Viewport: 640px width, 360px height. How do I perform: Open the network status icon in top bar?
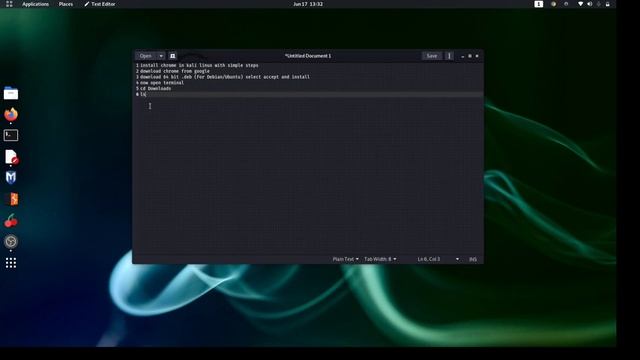coord(580,4)
